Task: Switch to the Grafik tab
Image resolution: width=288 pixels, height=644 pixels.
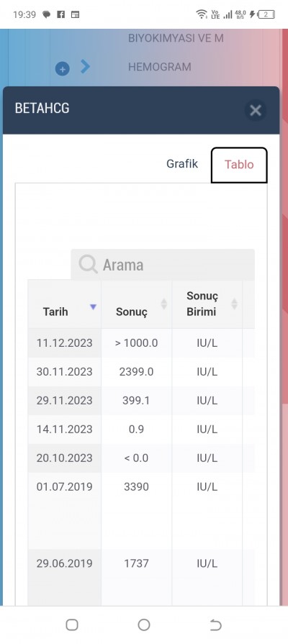Action: tap(182, 164)
